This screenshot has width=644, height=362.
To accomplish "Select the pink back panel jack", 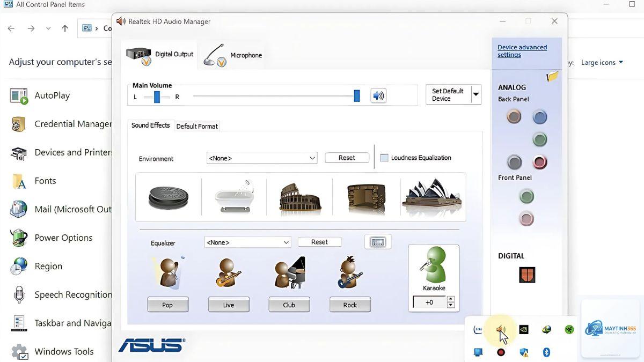I will (540, 161).
